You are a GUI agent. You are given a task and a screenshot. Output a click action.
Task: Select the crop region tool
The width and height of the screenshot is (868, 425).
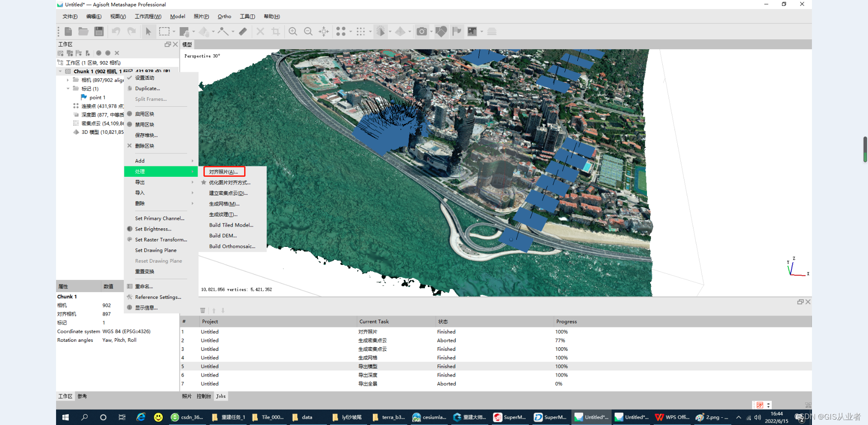[x=276, y=31]
